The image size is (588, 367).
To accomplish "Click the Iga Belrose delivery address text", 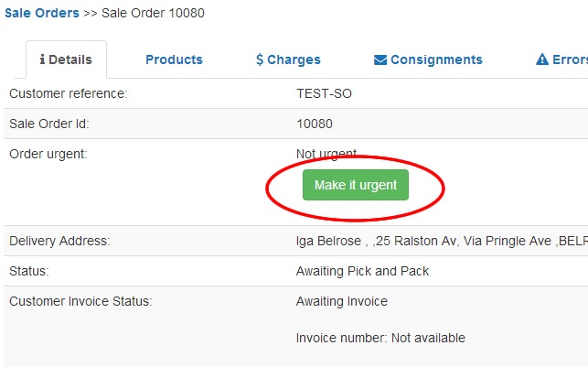I will coord(442,241).
